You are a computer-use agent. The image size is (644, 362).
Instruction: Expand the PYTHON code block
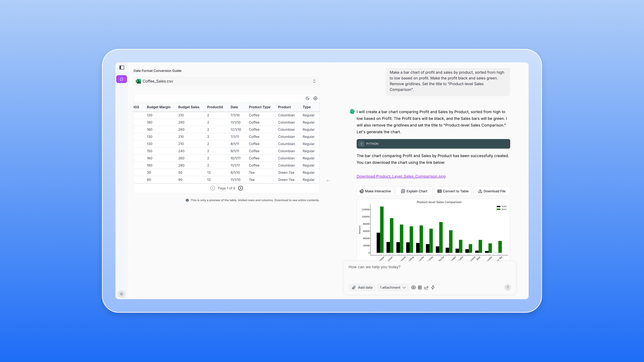coord(361,144)
